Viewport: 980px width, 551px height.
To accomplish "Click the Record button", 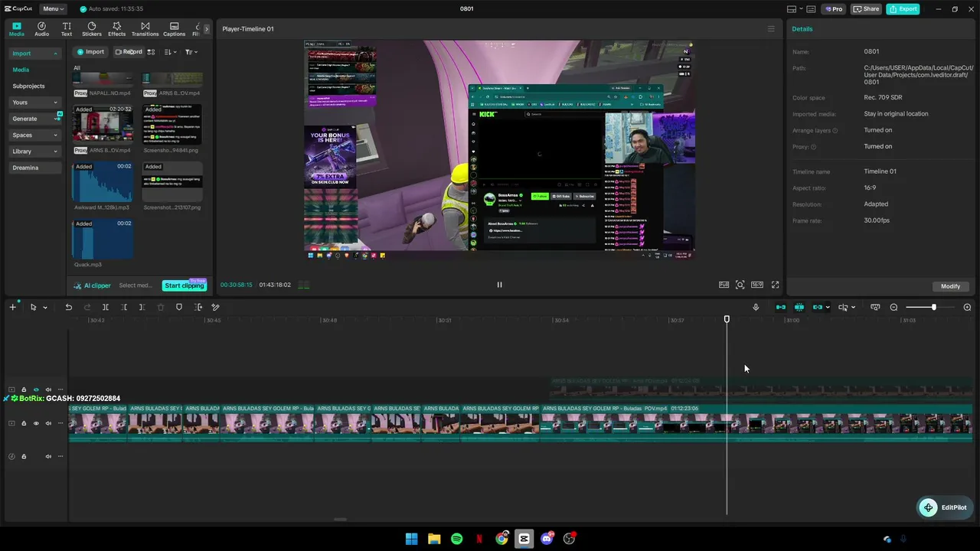I will pos(129,52).
